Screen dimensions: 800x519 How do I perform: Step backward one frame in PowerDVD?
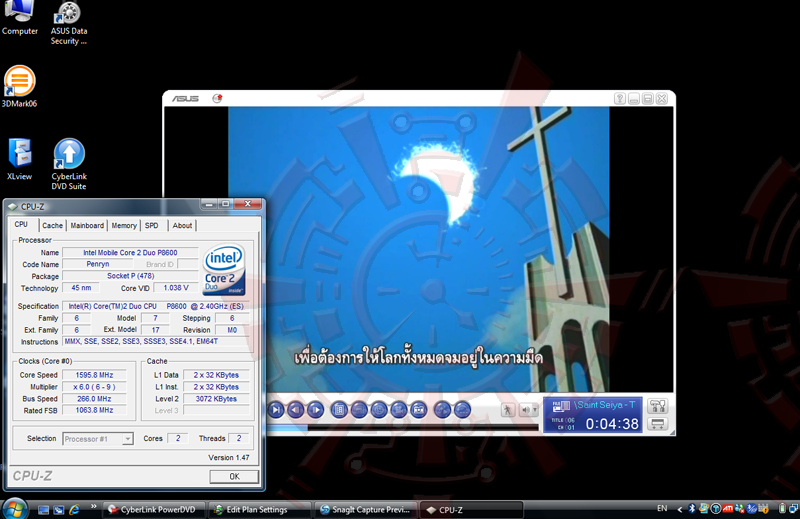pos(296,409)
